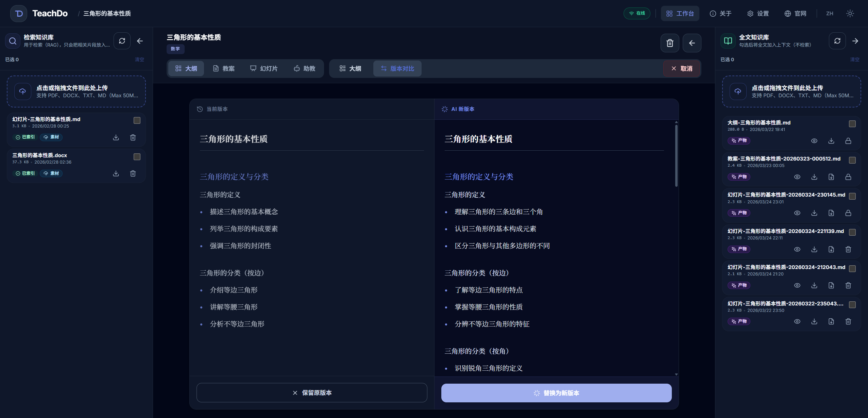This screenshot has width=868, height=418.
Task: Download 幻灯片-三角形的基本性质.md from left panel
Action: pos(116,137)
